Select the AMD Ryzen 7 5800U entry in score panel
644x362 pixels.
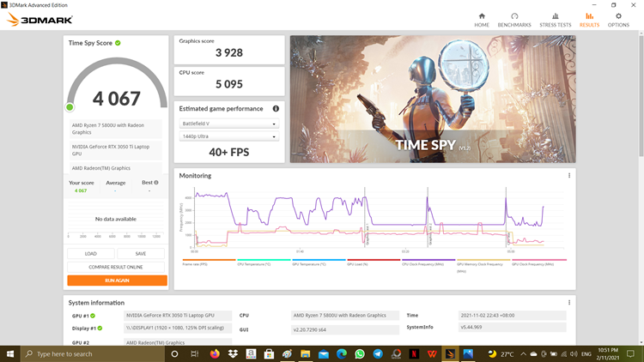[116, 129]
